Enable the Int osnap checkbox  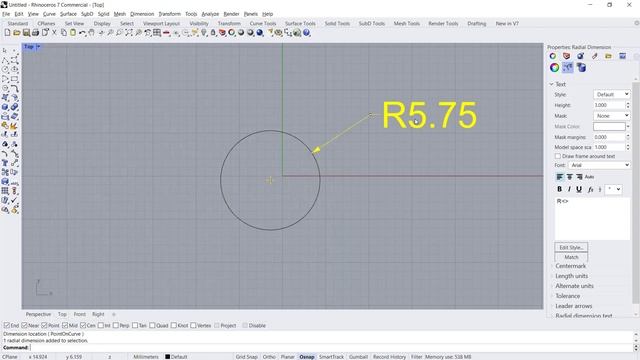coord(101,325)
